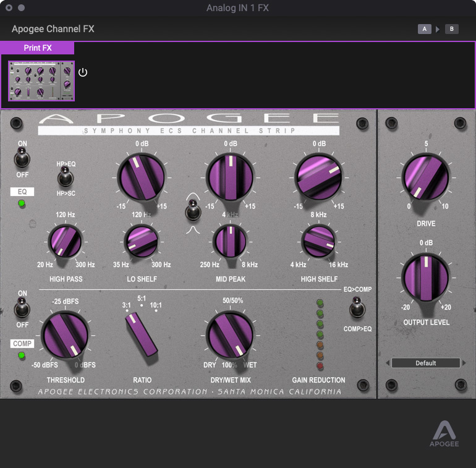
Task: Open the Default preset dropdown
Action: (426, 363)
